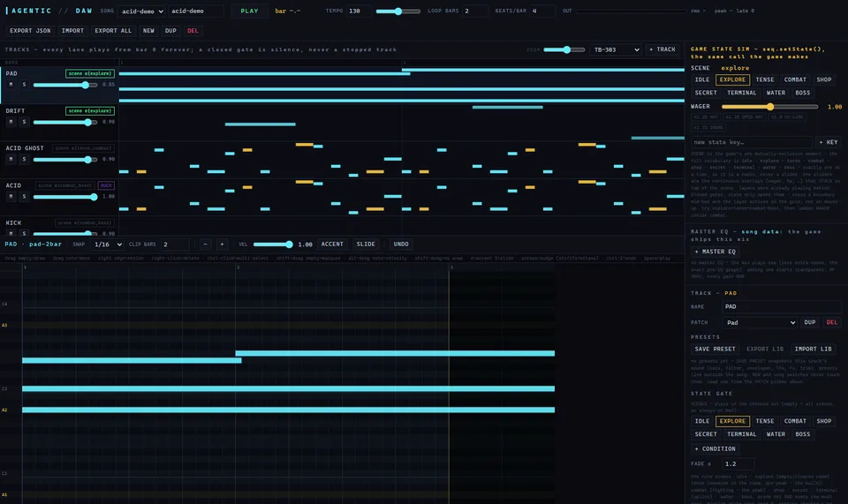The image size is (848, 504).
Task: Duplicate the song with top-bar DUP
Action: pos(170,31)
